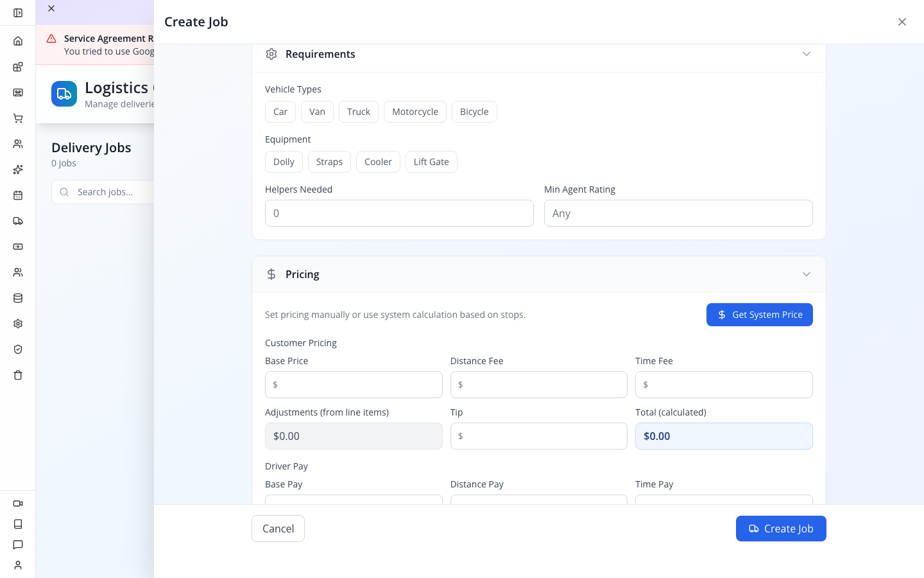Click the Search jobs field
This screenshot has height=578, width=924.
point(103,192)
